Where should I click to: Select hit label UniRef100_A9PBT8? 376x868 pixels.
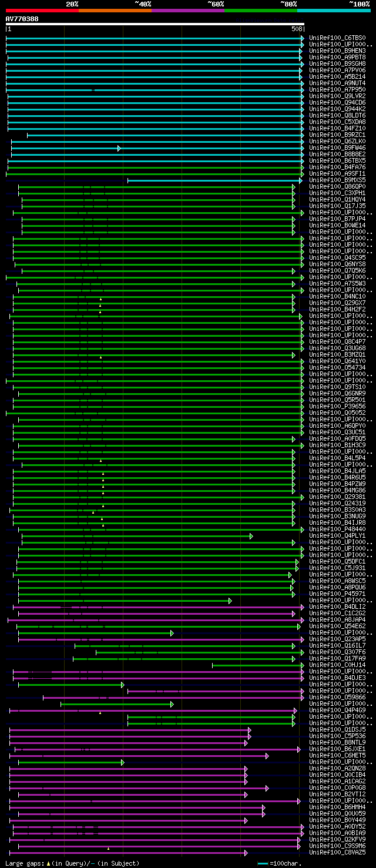(x=337, y=58)
